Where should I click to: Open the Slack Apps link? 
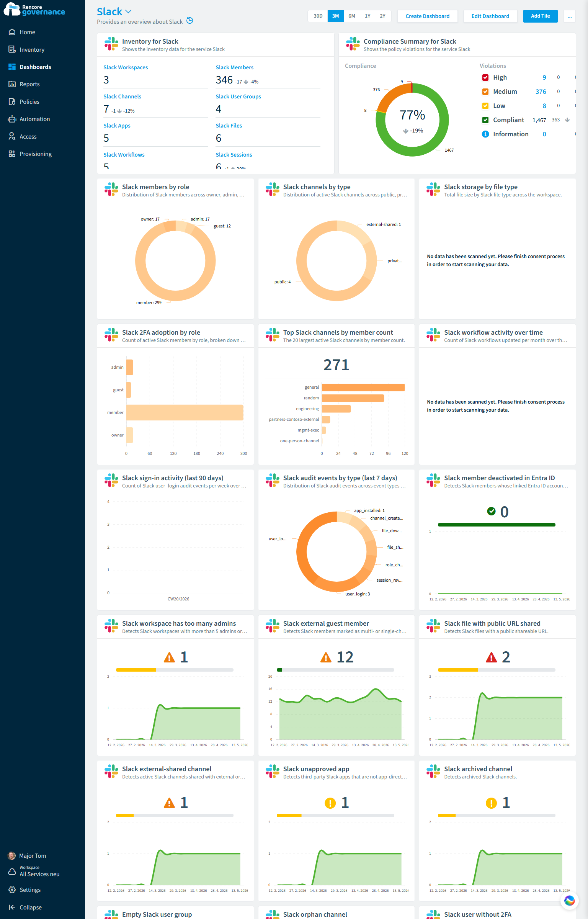click(x=117, y=126)
